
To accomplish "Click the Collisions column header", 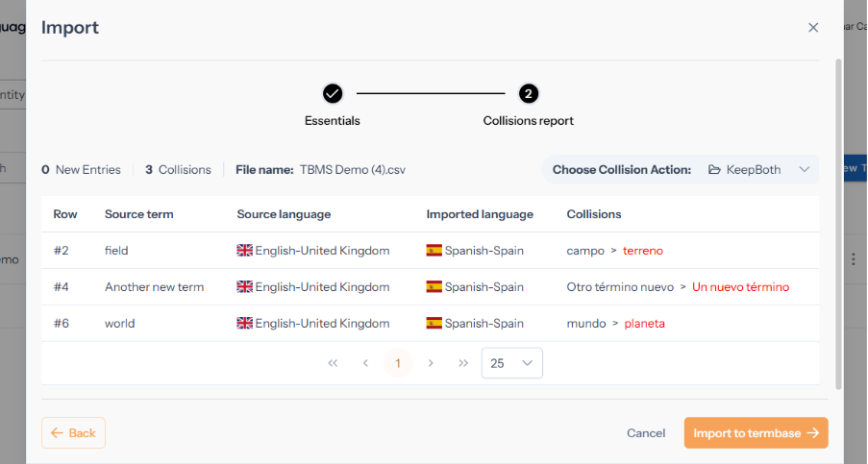I will (594, 214).
